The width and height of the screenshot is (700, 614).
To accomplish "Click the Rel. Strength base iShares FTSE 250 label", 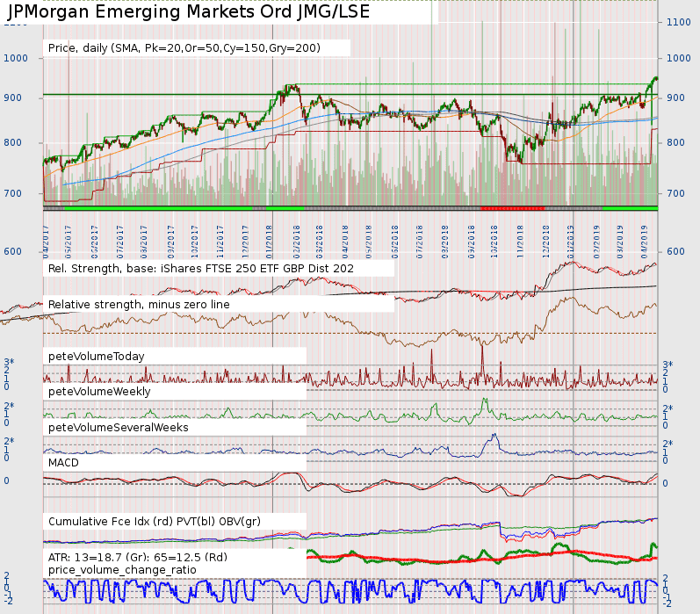I will tap(201, 269).
